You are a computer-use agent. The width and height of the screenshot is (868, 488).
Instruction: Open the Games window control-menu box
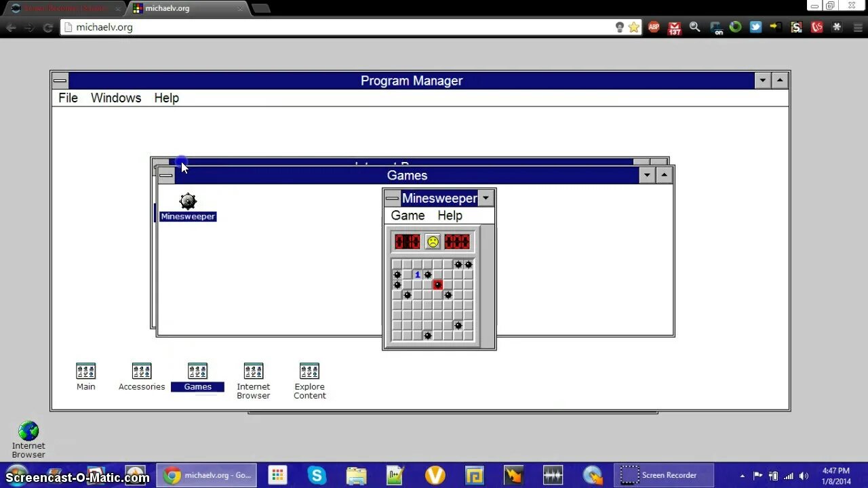(165, 176)
